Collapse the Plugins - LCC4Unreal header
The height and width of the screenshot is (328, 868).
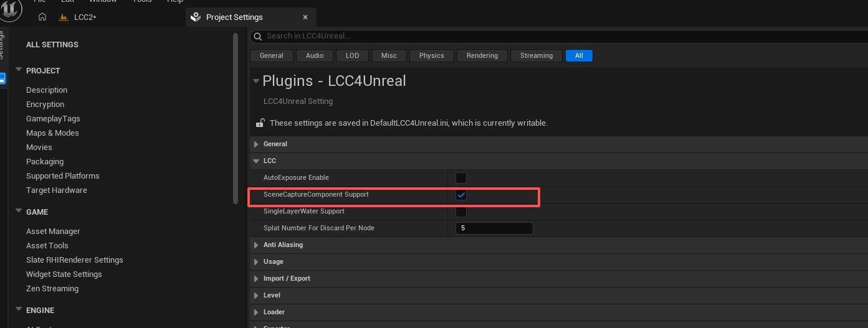tap(255, 81)
